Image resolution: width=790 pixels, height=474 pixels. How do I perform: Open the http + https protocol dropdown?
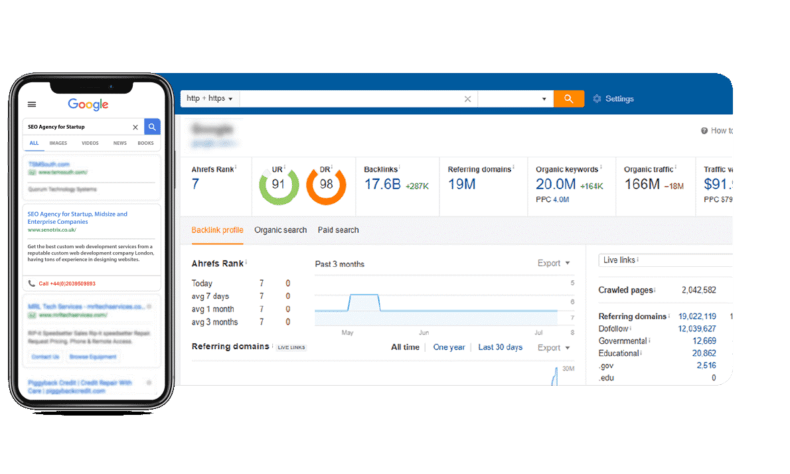point(210,99)
